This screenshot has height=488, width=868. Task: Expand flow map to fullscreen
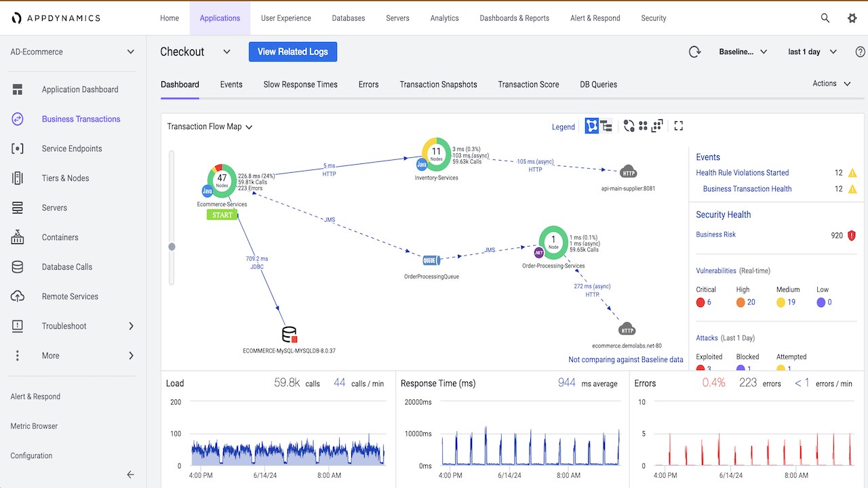[678, 126]
